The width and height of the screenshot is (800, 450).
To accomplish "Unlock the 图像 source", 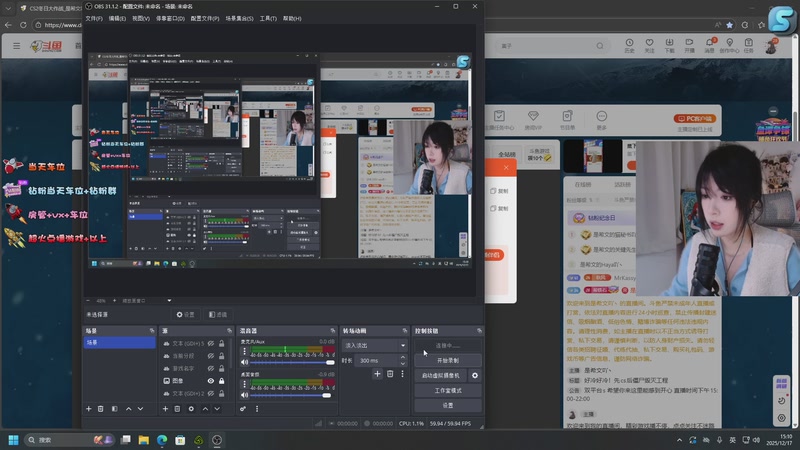I will coord(221,381).
